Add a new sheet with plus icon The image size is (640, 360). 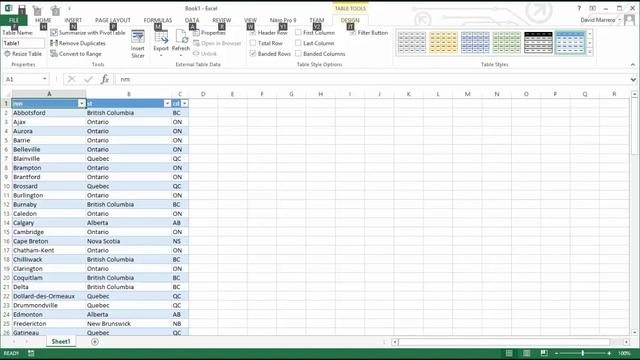coord(95,342)
